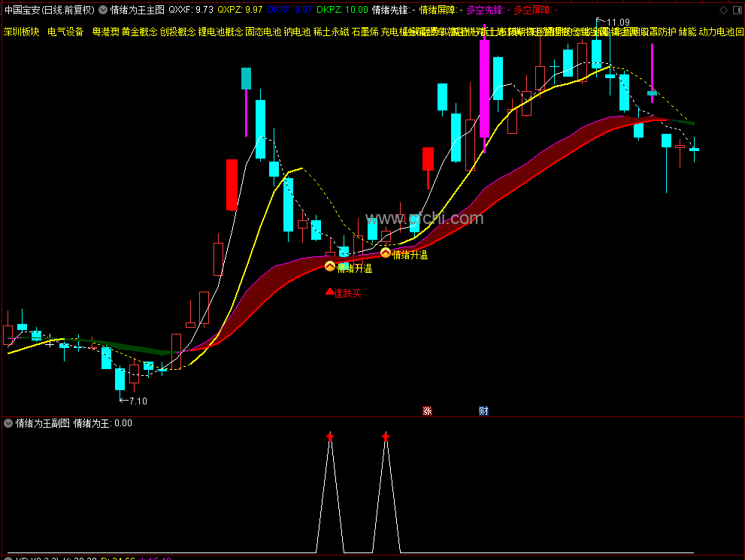Click the QXPZ: 9.97 value

(240, 10)
